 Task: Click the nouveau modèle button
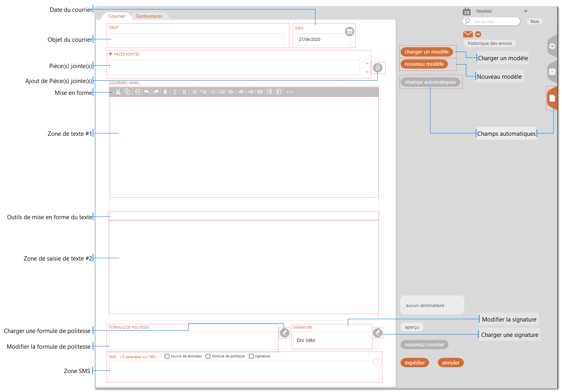click(424, 64)
